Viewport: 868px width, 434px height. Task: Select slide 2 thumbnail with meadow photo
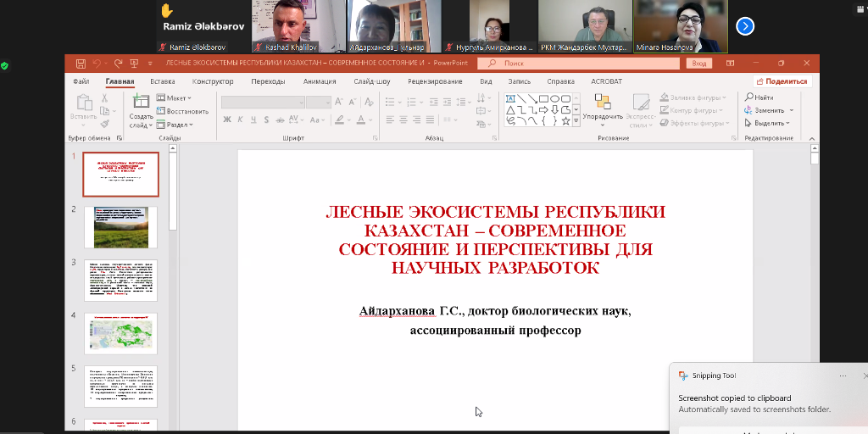click(120, 227)
